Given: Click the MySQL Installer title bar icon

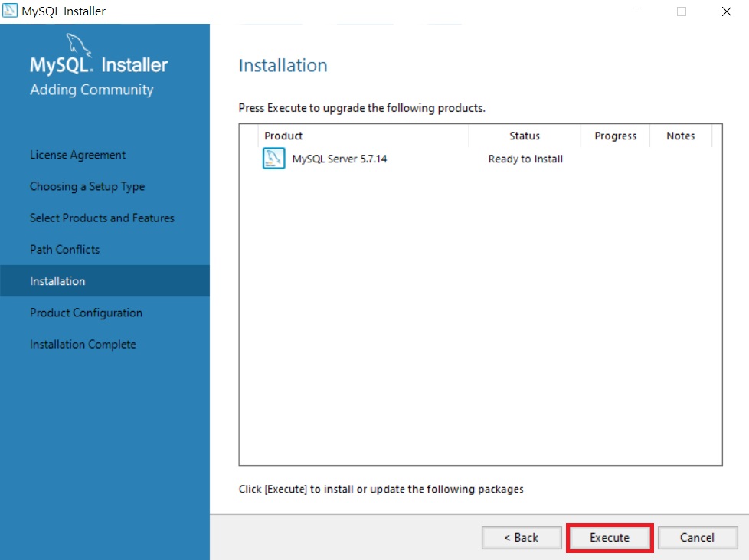Looking at the screenshot, I should (9, 11).
